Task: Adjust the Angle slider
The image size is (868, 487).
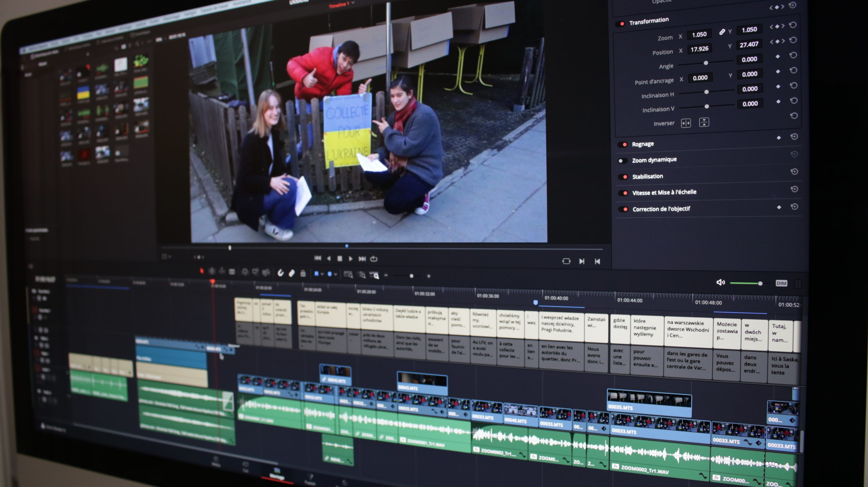Action: point(706,63)
